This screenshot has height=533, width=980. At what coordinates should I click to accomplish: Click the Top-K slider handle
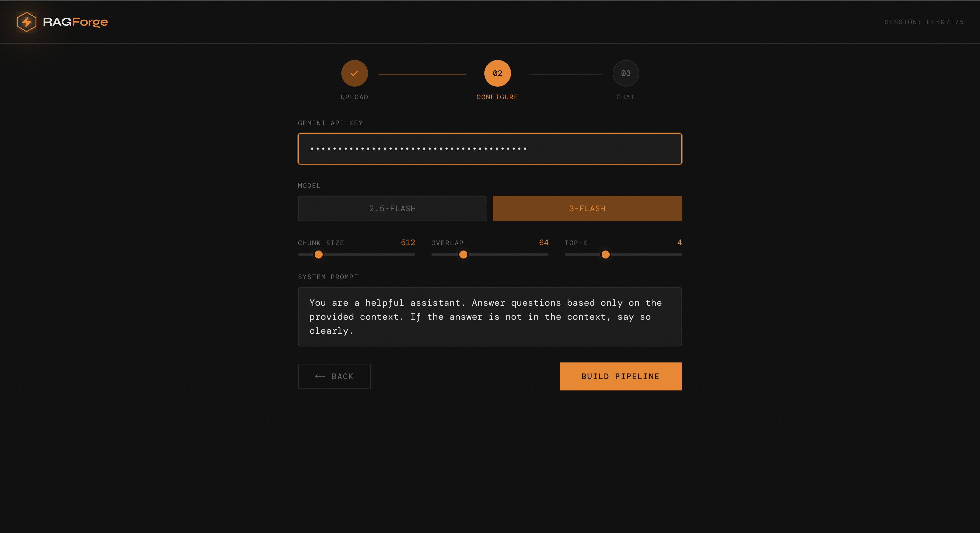(605, 254)
